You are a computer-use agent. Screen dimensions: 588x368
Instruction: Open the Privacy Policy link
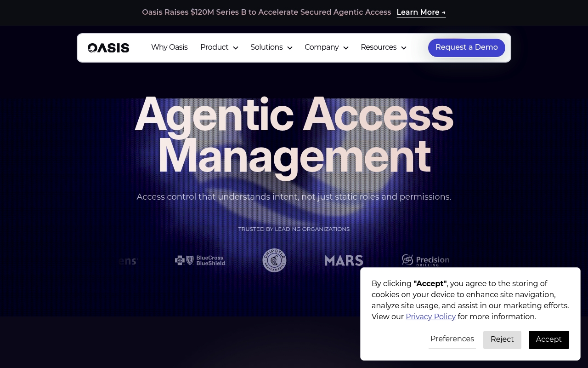click(430, 316)
